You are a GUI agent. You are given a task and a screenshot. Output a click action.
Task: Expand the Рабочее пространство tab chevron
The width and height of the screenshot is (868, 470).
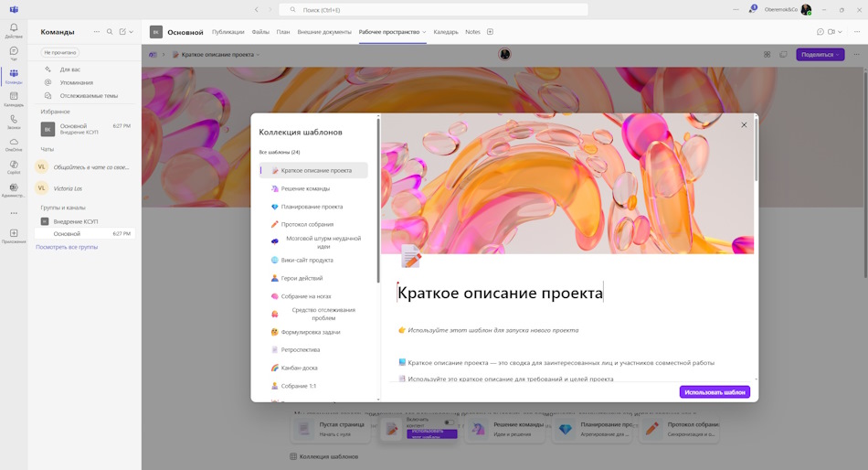(x=425, y=32)
